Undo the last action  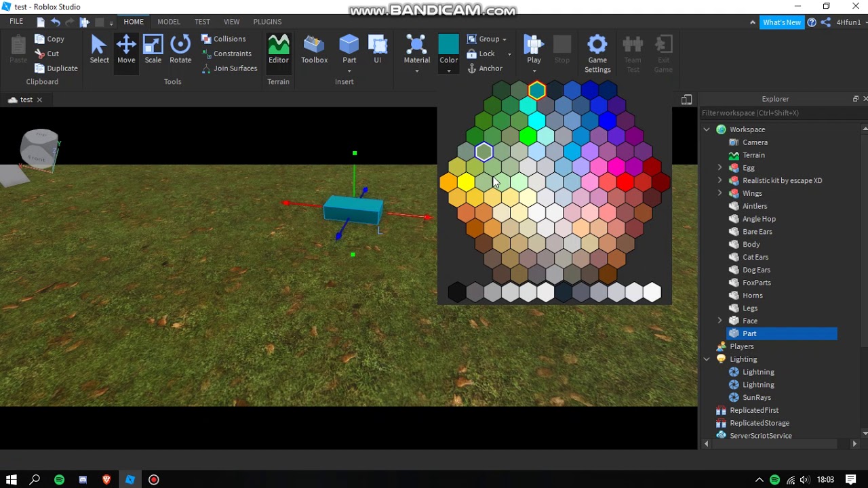(x=56, y=22)
